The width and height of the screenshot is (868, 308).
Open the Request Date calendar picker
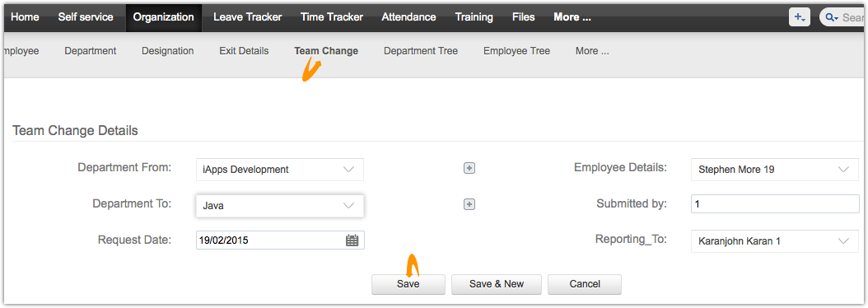point(352,240)
